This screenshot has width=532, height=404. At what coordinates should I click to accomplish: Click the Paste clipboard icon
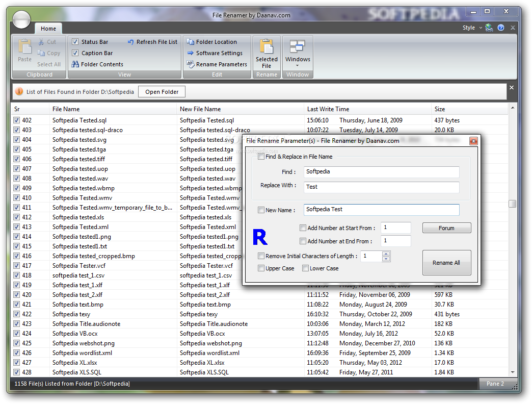(25, 46)
